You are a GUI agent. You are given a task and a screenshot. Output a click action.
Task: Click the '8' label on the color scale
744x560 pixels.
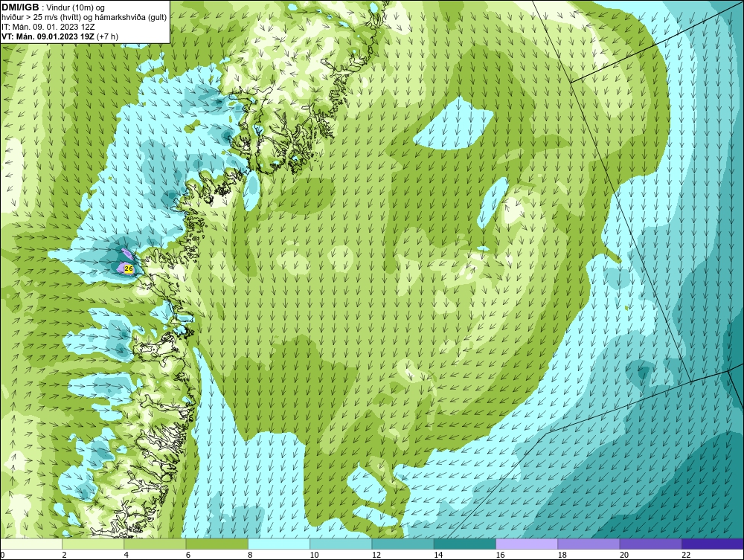[250, 556]
